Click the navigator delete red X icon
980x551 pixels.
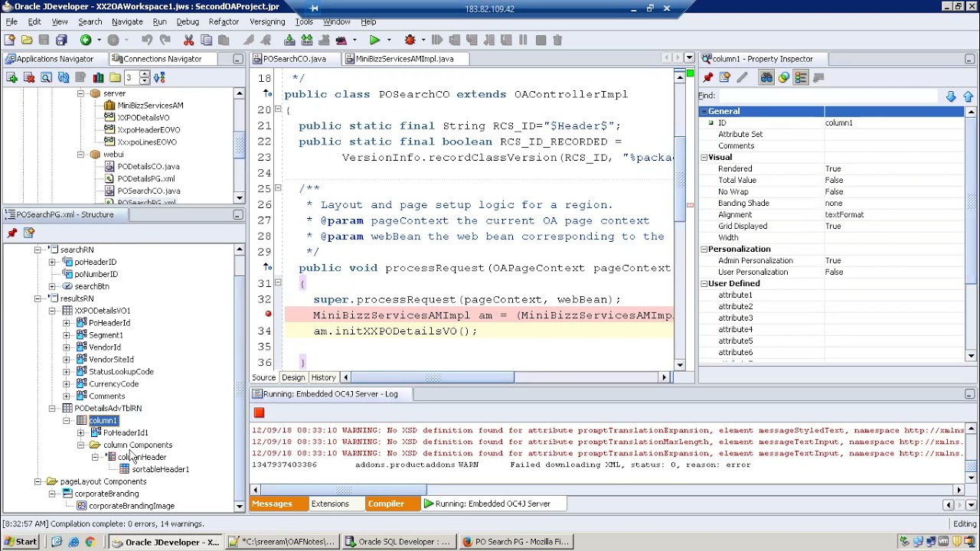[29, 77]
